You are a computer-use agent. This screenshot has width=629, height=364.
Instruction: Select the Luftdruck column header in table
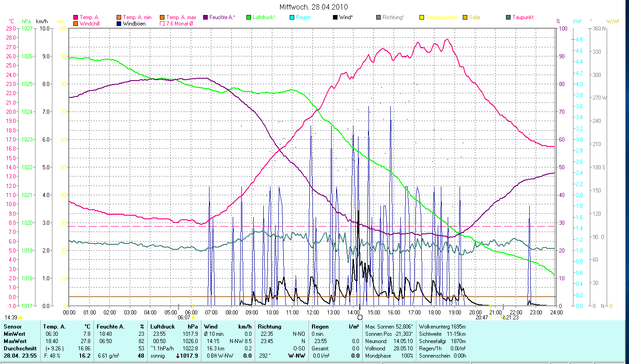[x=162, y=326]
